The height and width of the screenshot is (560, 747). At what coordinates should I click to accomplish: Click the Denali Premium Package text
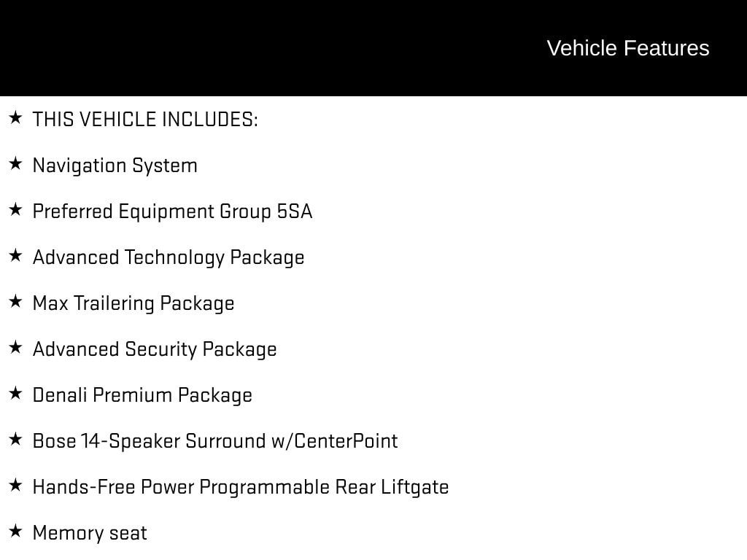[x=142, y=395]
